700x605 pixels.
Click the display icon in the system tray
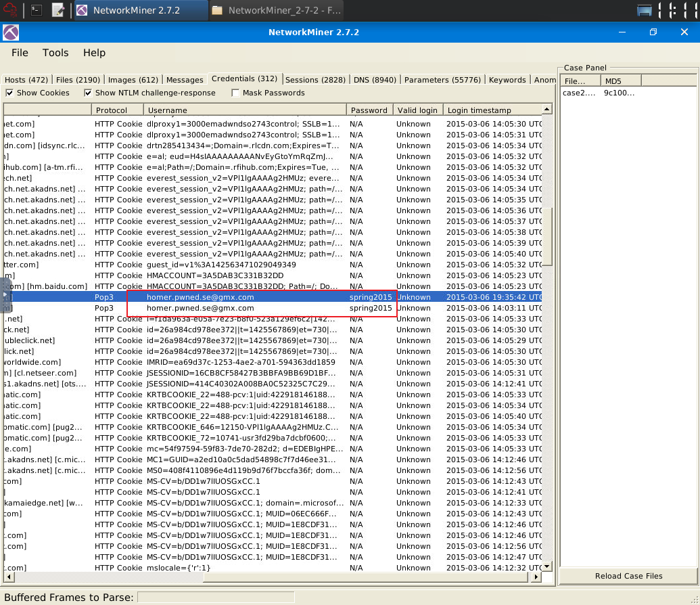(x=644, y=10)
